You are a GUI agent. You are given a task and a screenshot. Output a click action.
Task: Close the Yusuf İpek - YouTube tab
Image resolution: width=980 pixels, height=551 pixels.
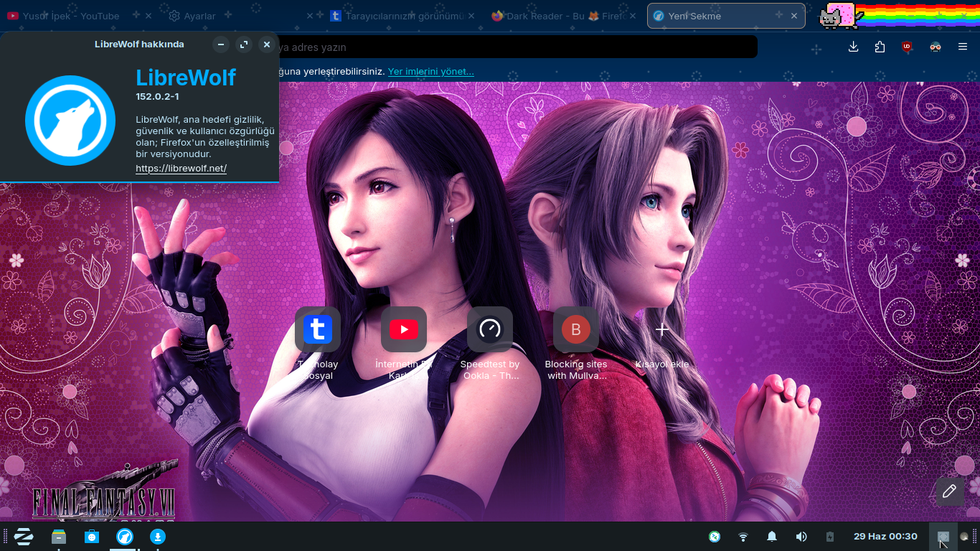(149, 16)
